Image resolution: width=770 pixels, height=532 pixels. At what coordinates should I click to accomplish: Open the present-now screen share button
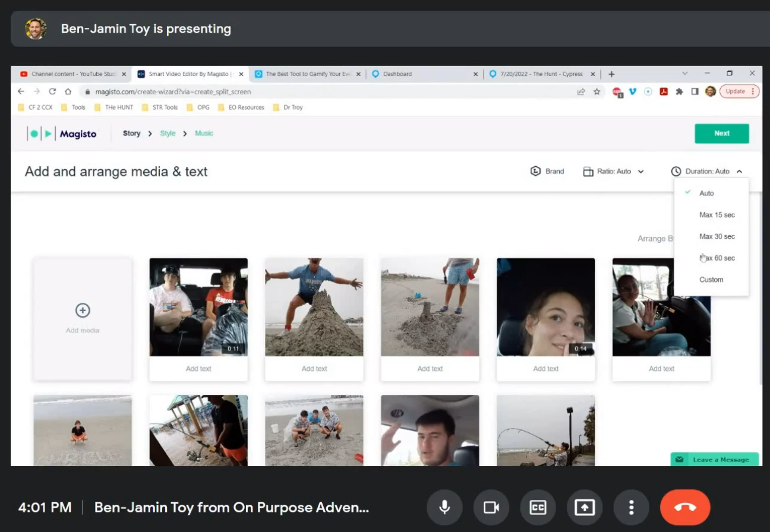pyautogui.click(x=585, y=508)
